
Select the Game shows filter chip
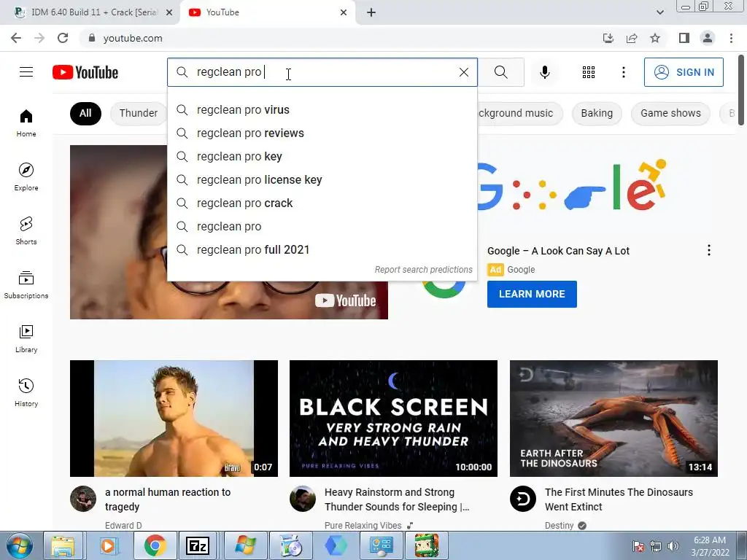(x=670, y=113)
